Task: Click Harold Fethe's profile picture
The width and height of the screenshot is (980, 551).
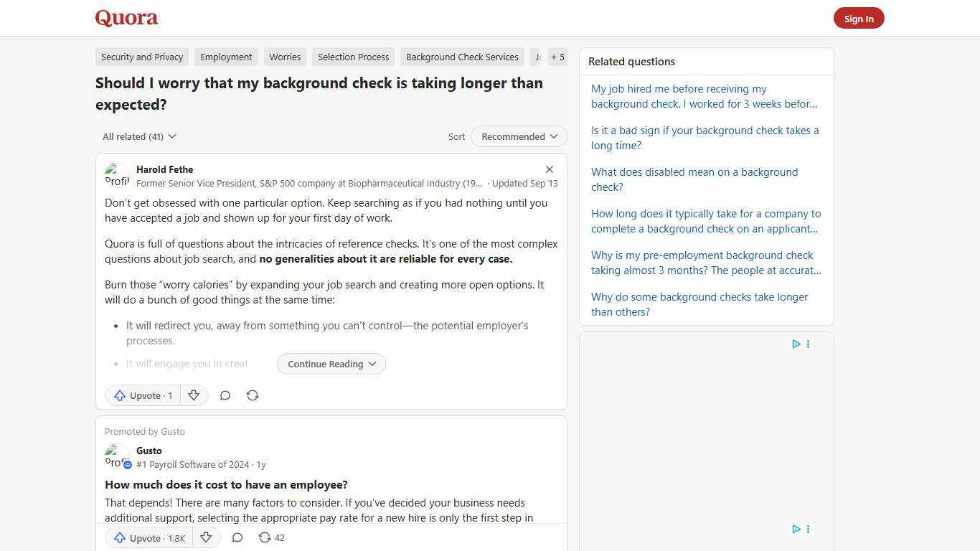Action: point(117,175)
